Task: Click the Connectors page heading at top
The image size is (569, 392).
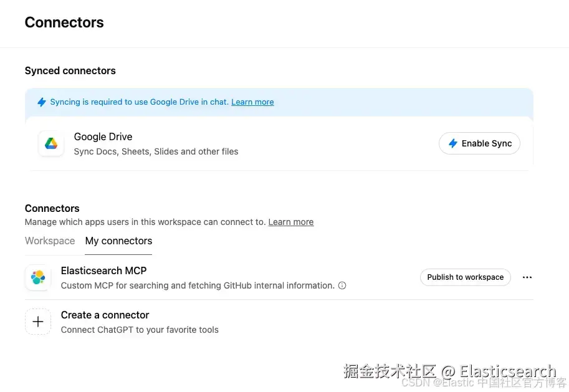Action: [64, 22]
